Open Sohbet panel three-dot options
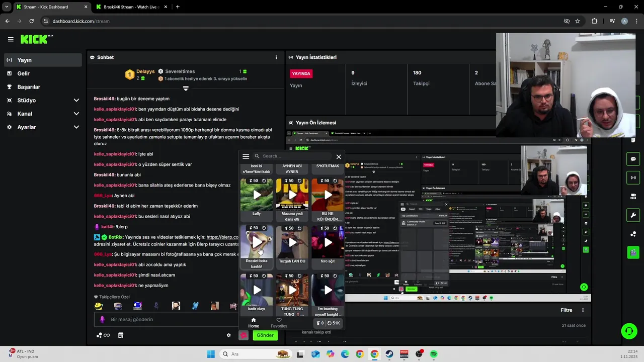 (276, 57)
